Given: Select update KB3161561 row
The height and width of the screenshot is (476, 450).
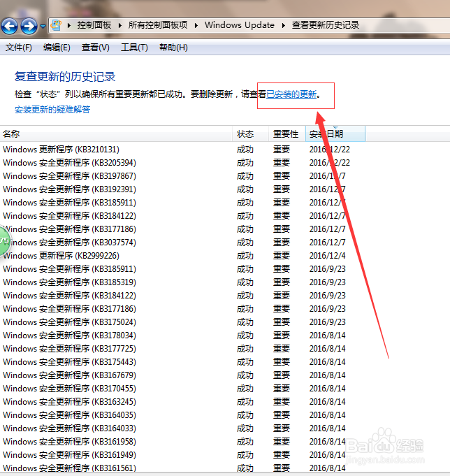Looking at the screenshot, I should [x=182, y=468].
